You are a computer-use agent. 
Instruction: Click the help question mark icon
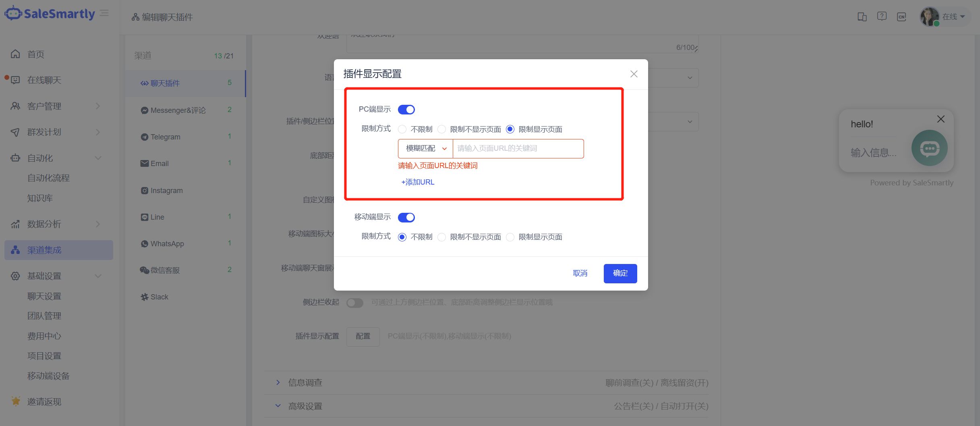[882, 16]
